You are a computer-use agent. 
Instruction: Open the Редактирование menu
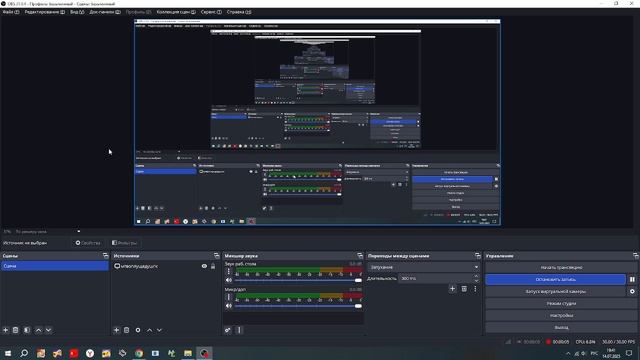44,12
